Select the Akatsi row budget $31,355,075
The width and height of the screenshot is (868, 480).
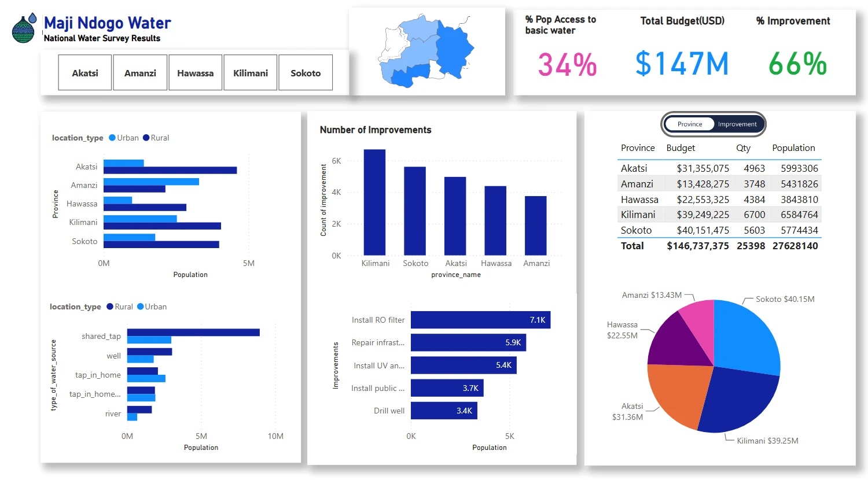pyautogui.click(x=703, y=168)
